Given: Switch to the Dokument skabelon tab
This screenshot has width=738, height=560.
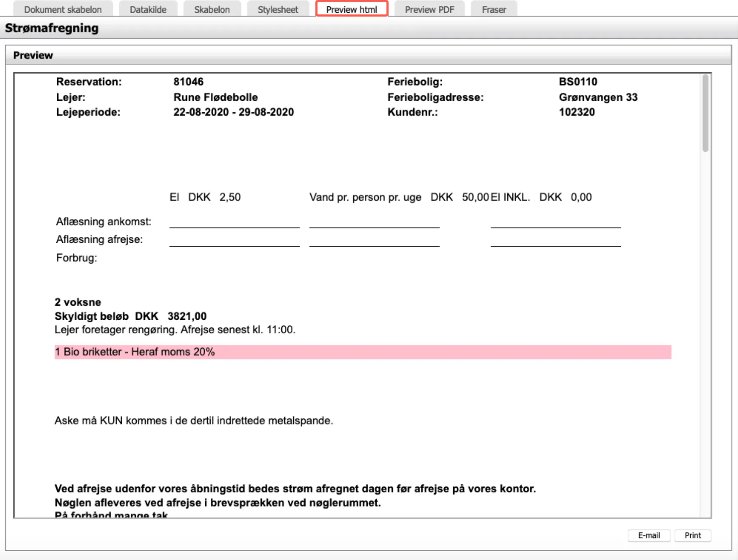Looking at the screenshot, I should pyautogui.click(x=63, y=9).
